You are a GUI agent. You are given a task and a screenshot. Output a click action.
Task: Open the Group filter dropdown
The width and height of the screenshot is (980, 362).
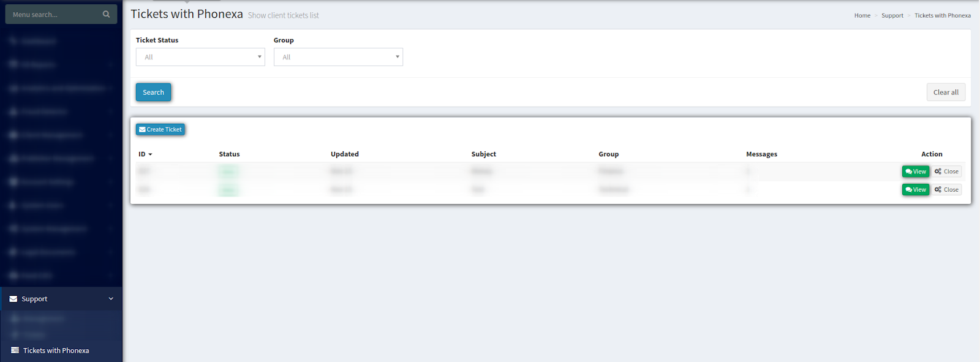(338, 57)
